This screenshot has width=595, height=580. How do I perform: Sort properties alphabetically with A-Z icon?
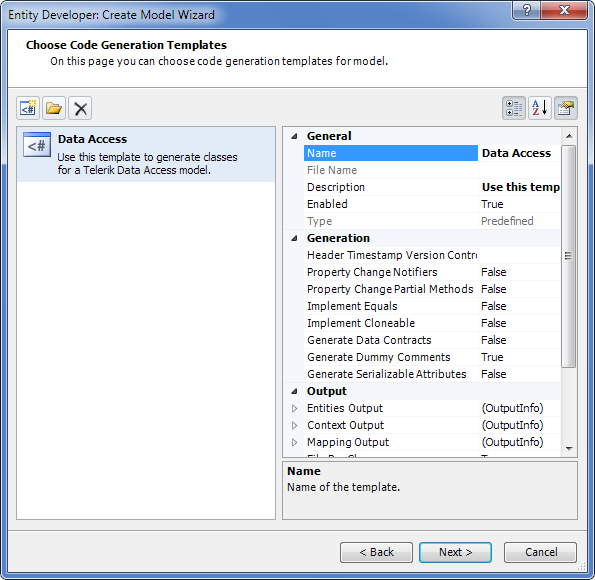tap(540, 108)
